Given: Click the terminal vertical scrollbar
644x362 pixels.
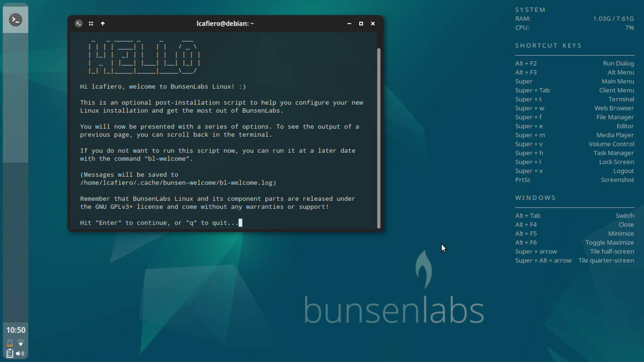Looking at the screenshot, I should pos(379,138).
